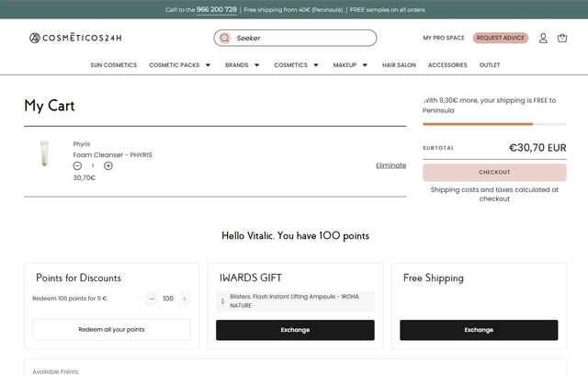Click the search magnifier icon
588x375 pixels.
(224, 38)
